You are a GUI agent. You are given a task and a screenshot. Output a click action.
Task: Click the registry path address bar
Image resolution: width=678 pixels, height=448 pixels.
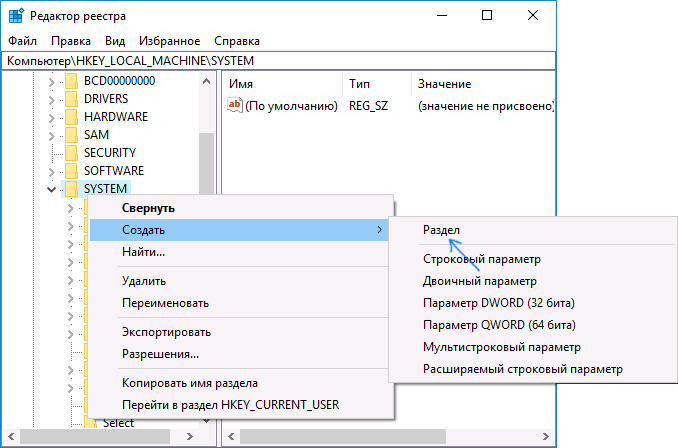pyautogui.click(x=338, y=61)
